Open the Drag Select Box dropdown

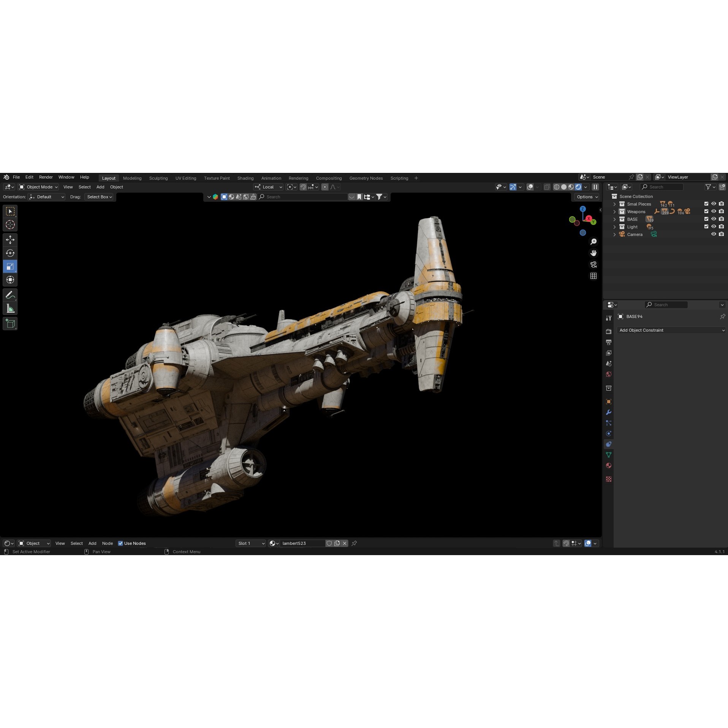[99, 197]
